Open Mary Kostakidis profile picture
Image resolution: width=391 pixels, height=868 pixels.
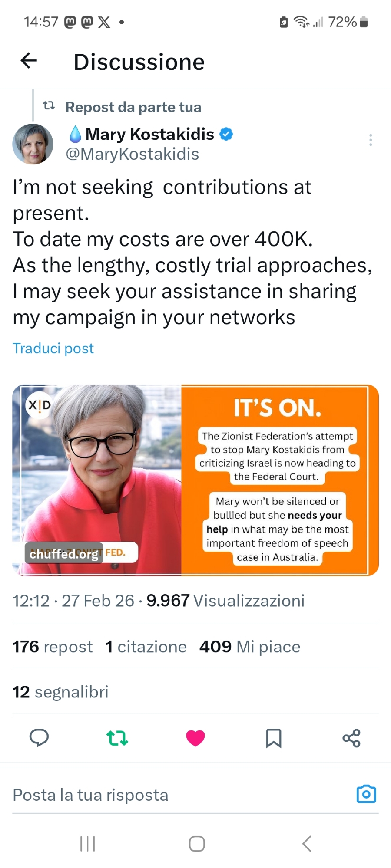pyautogui.click(x=33, y=144)
